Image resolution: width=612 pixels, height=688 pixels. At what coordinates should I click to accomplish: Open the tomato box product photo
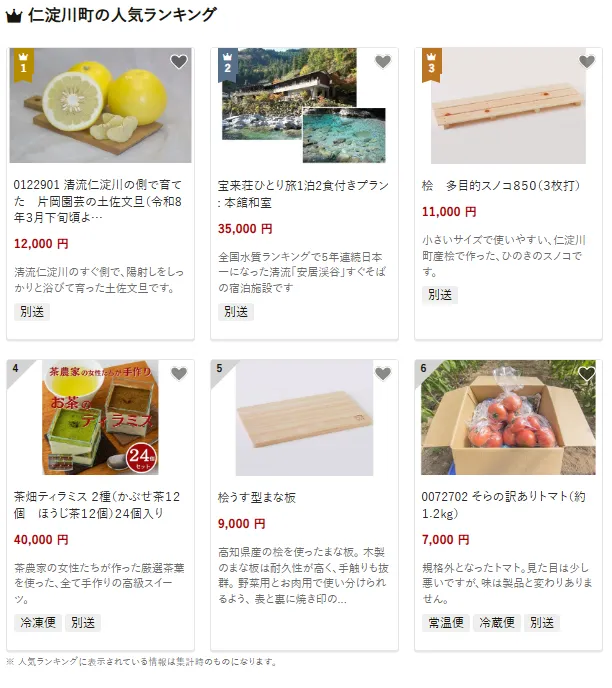click(x=508, y=417)
